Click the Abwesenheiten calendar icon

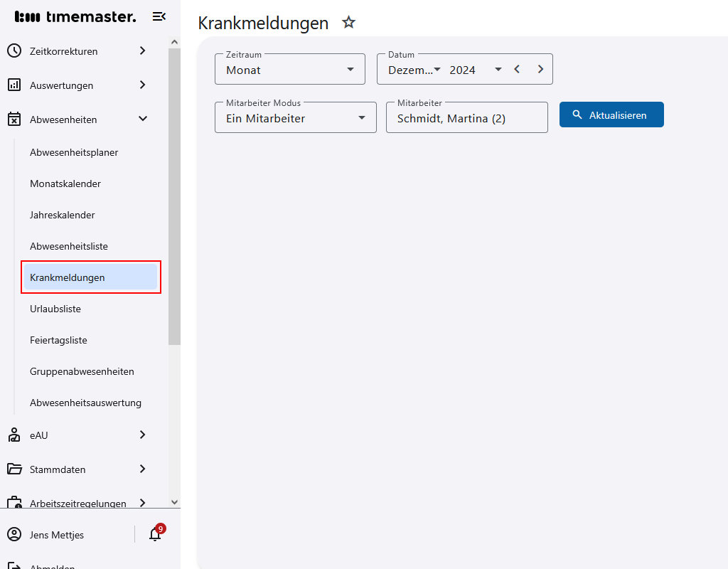point(16,119)
